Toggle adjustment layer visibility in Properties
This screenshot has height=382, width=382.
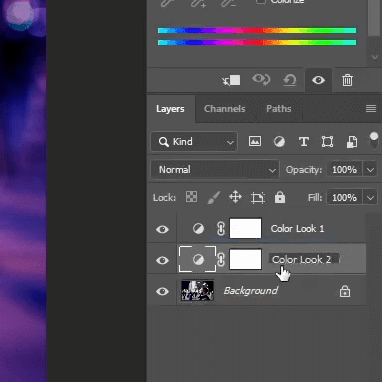tap(318, 80)
